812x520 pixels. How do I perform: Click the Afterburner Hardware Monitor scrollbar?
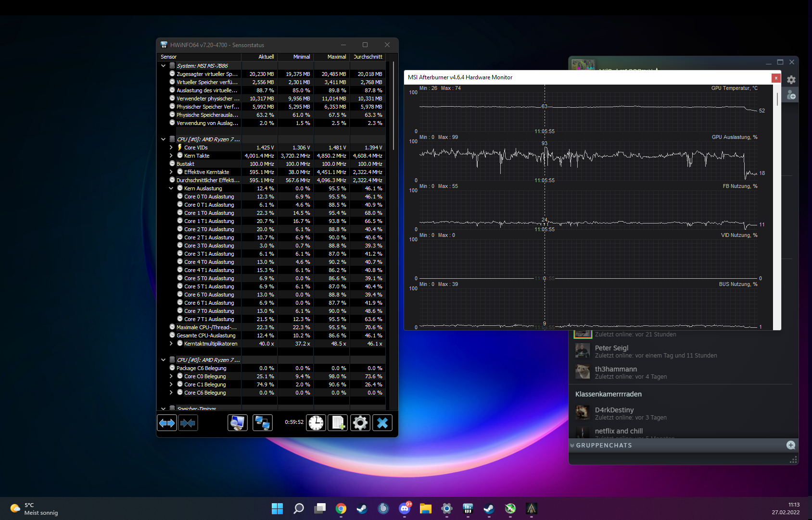point(777,99)
